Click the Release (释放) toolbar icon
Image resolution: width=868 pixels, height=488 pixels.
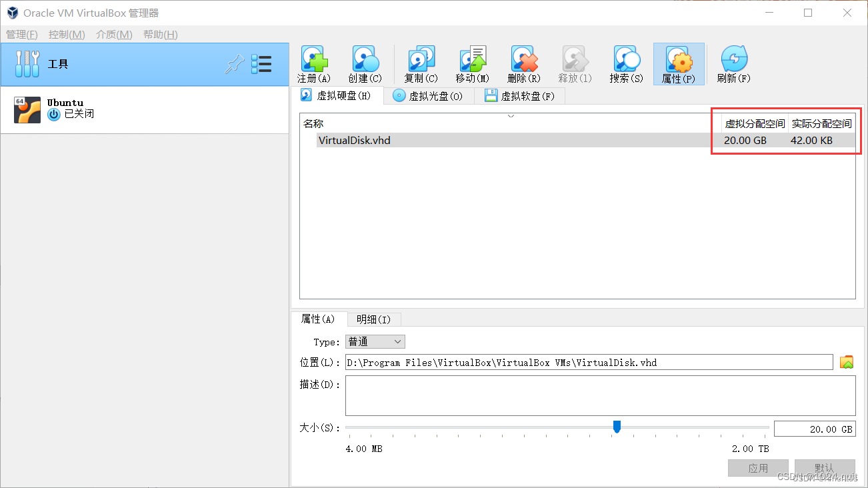575,59
